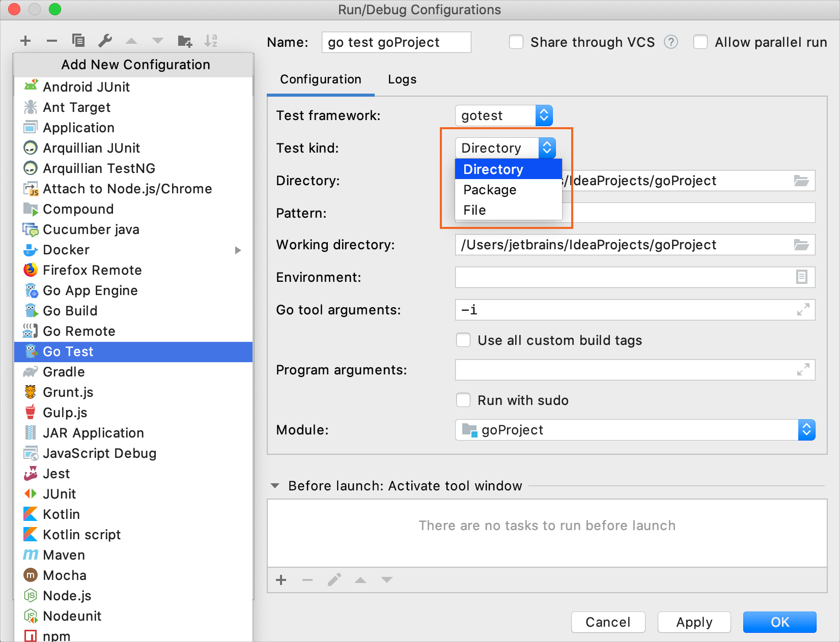The image size is (840, 642).
Task: Click the Share through VCS help icon
Action: click(x=671, y=42)
